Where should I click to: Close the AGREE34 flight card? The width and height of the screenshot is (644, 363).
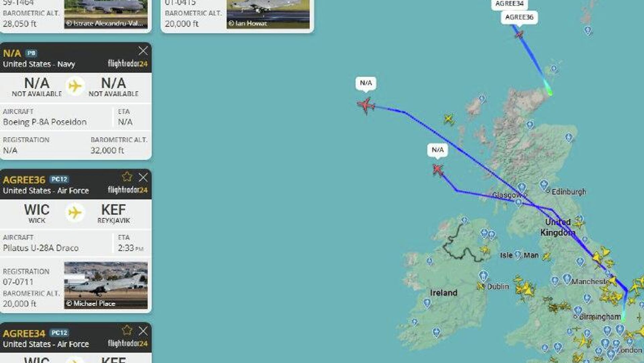[x=143, y=331]
